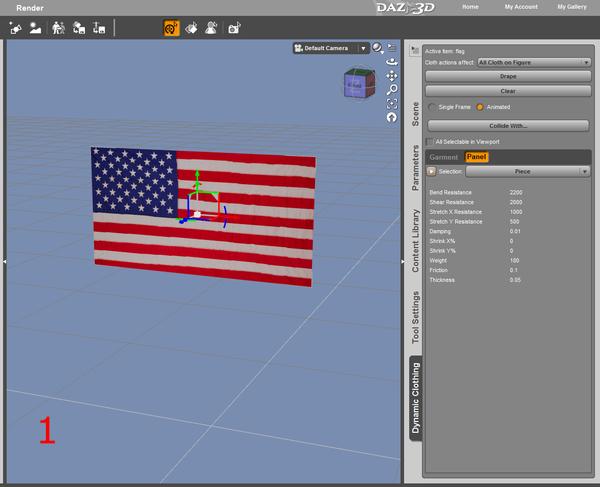
Task: Switch to the Tool Settings side tab
Action: 416,317
